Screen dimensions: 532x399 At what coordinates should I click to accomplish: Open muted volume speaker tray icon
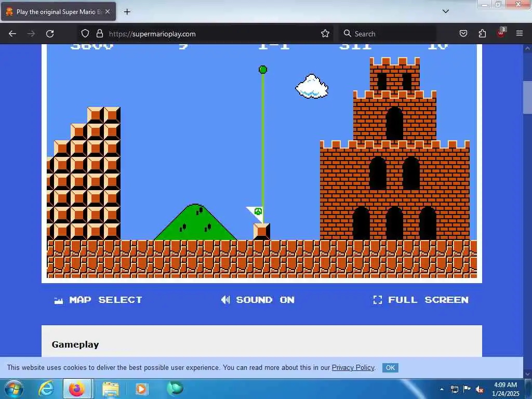(x=480, y=390)
